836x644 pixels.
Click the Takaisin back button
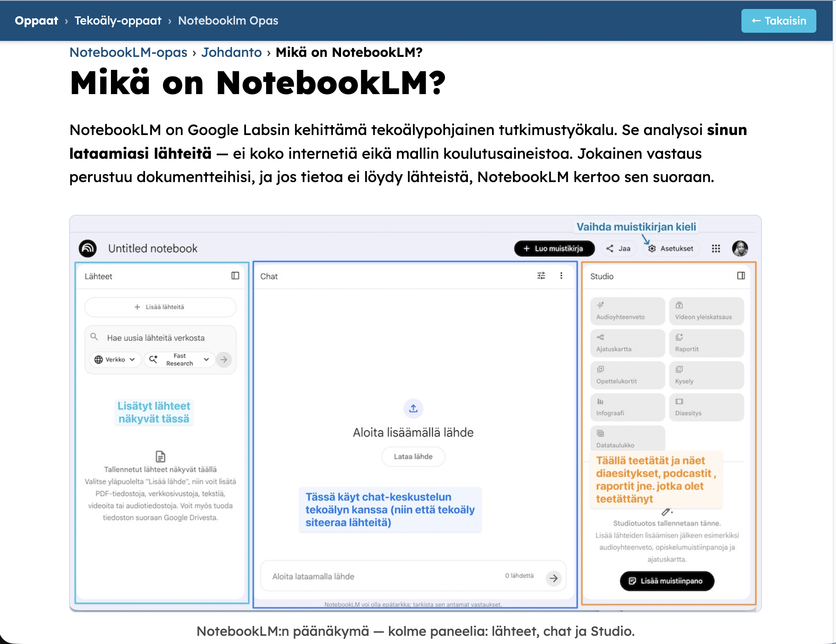click(x=778, y=21)
